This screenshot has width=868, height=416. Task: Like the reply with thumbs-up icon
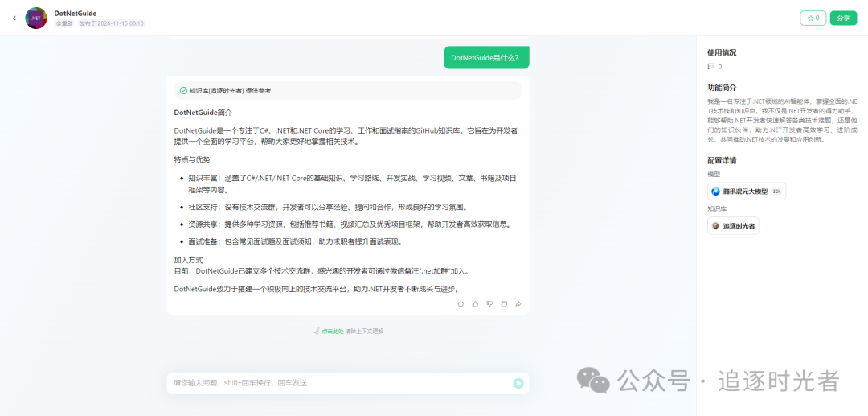pyautogui.click(x=475, y=304)
